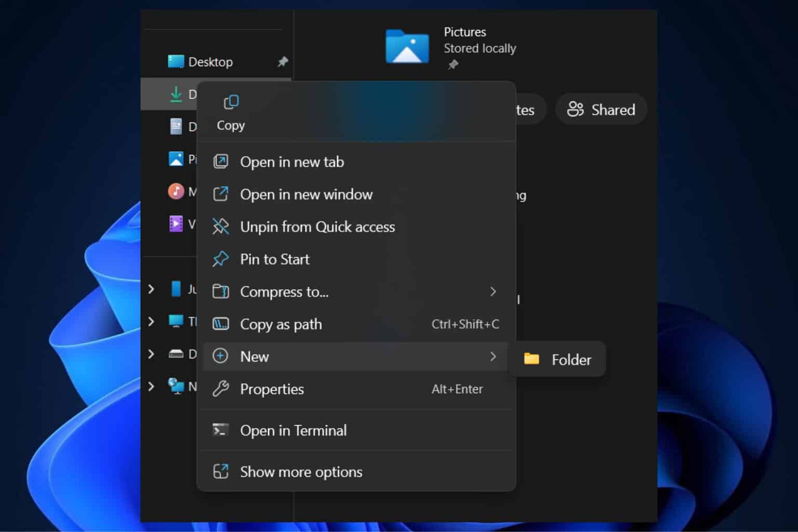The width and height of the screenshot is (798, 532).
Task: Open the Shared filter button
Action: pos(601,110)
